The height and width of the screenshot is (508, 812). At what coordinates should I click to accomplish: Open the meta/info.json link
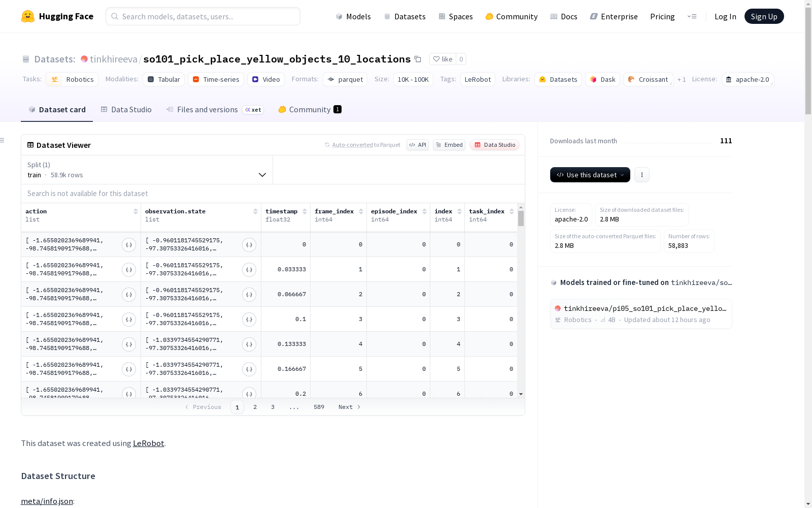[47, 501]
